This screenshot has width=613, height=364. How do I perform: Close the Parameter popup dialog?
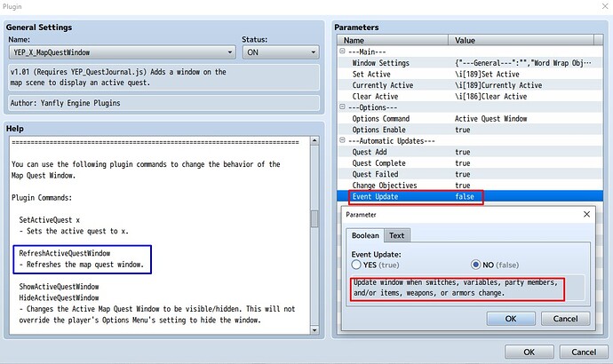[585, 214]
